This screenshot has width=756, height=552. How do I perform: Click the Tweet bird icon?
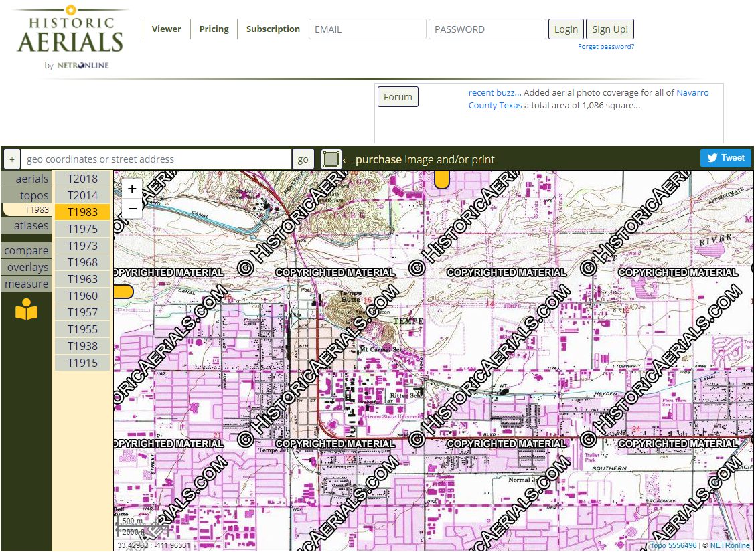pos(711,157)
